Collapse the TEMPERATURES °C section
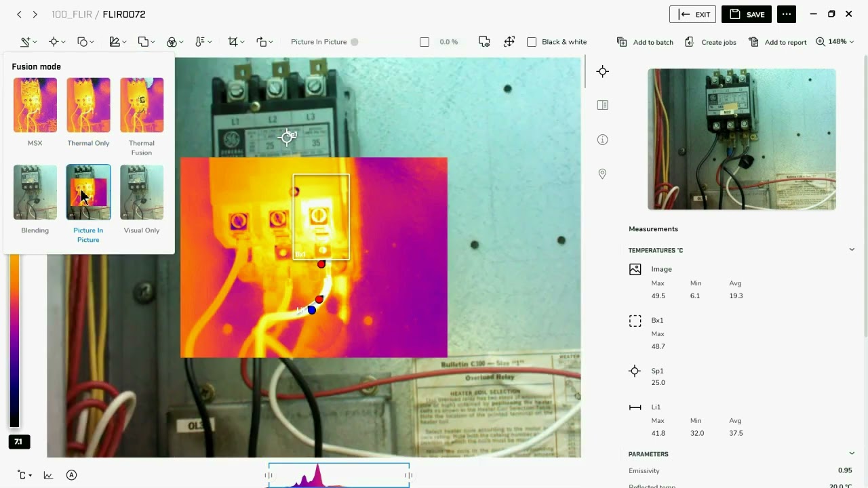 click(x=852, y=250)
